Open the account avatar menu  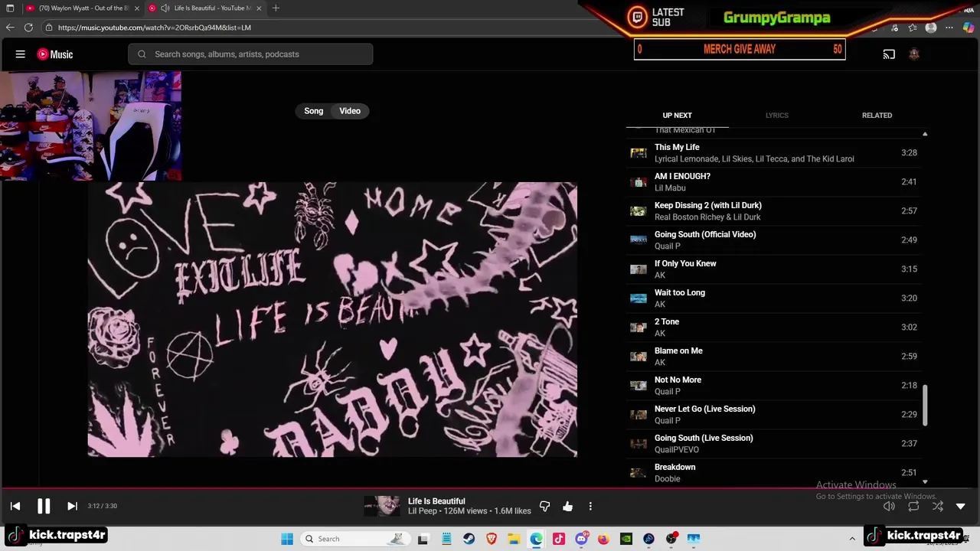pos(913,54)
